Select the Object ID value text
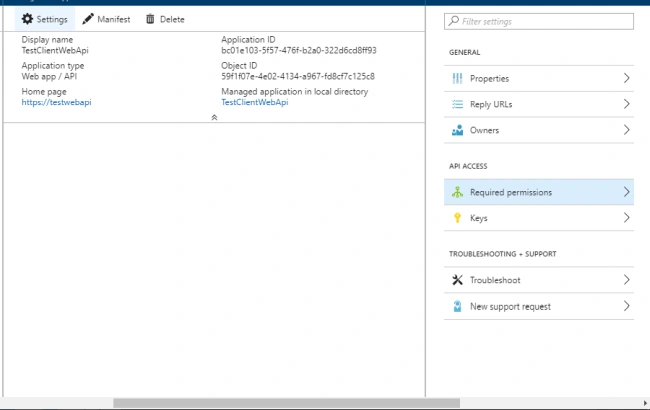This screenshot has width=650, height=410. [298, 76]
